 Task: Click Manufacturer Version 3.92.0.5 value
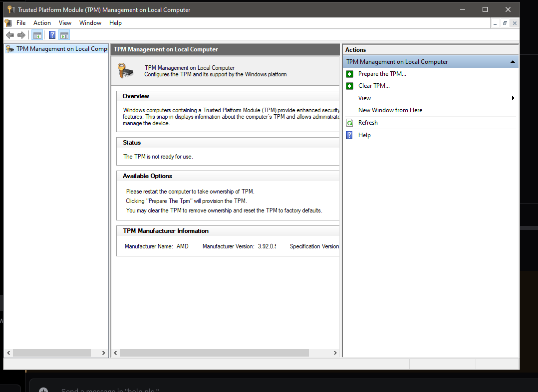click(x=267, y=246)
